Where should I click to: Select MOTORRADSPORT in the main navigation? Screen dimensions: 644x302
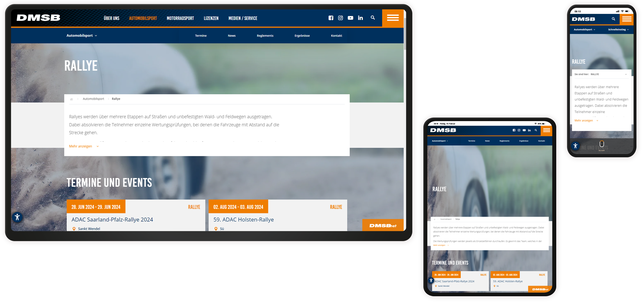pos(180,18)
